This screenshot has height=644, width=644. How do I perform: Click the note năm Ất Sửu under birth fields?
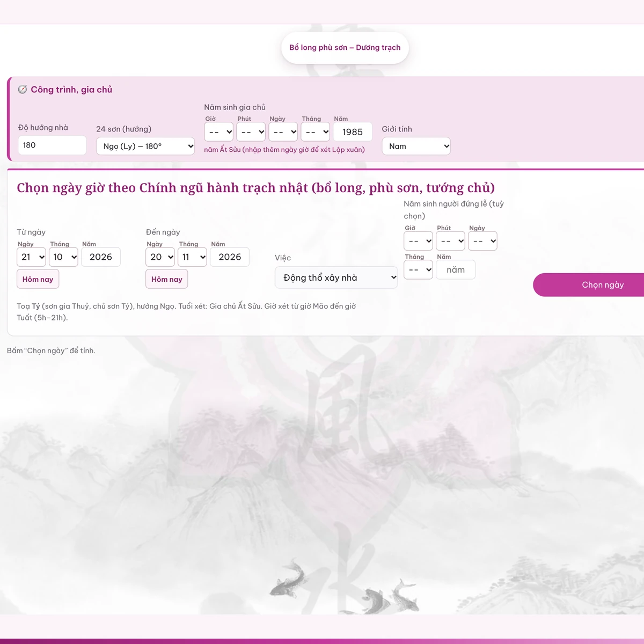pos(284,150)
